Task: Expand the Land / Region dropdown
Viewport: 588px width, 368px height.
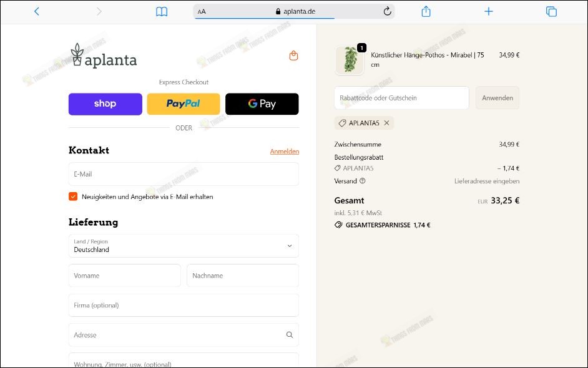Action: [289, 246]
